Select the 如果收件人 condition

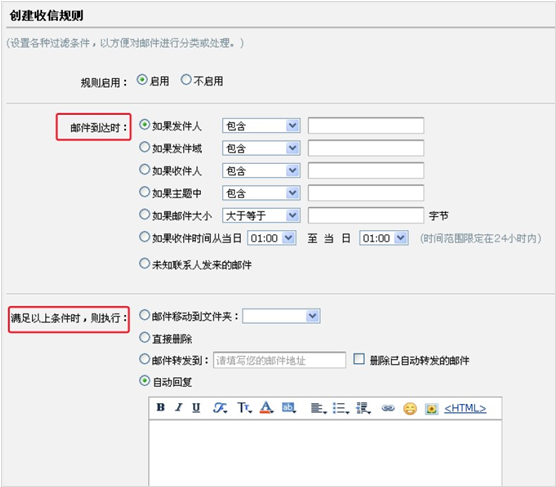(x=144, y=170)
